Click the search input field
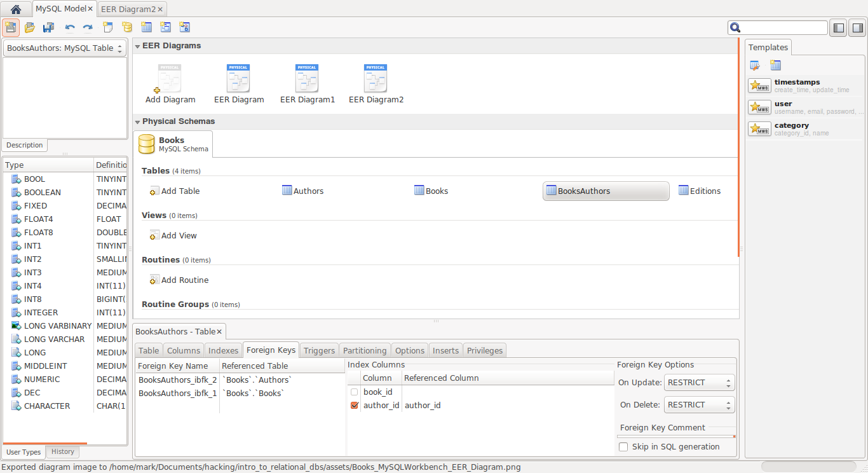The height and width of the screenshot is (473, 868). [783, 27]
